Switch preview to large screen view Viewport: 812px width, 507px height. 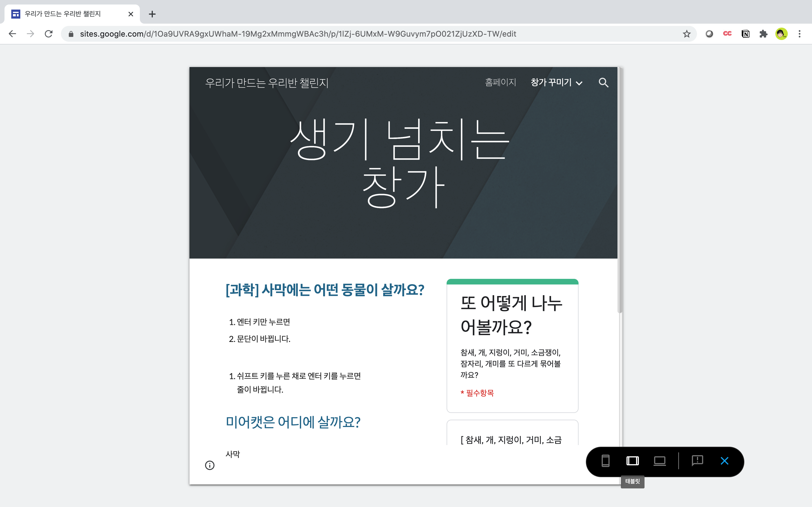[659, 461]
